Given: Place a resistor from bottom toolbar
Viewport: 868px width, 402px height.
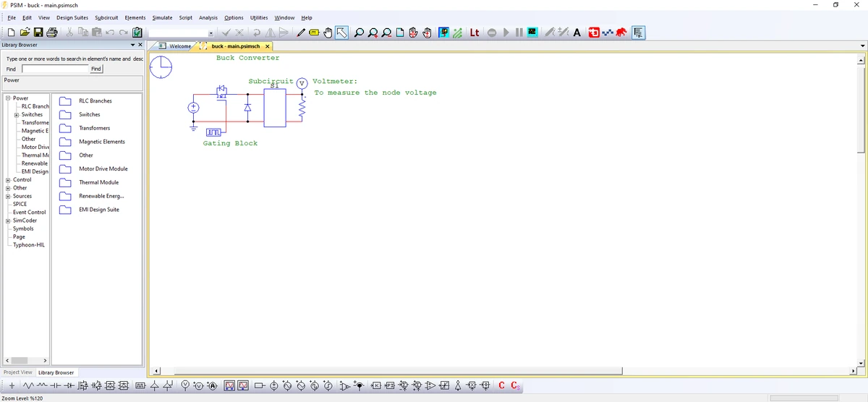Looking at the screenshot, I should tap(28, 386).
